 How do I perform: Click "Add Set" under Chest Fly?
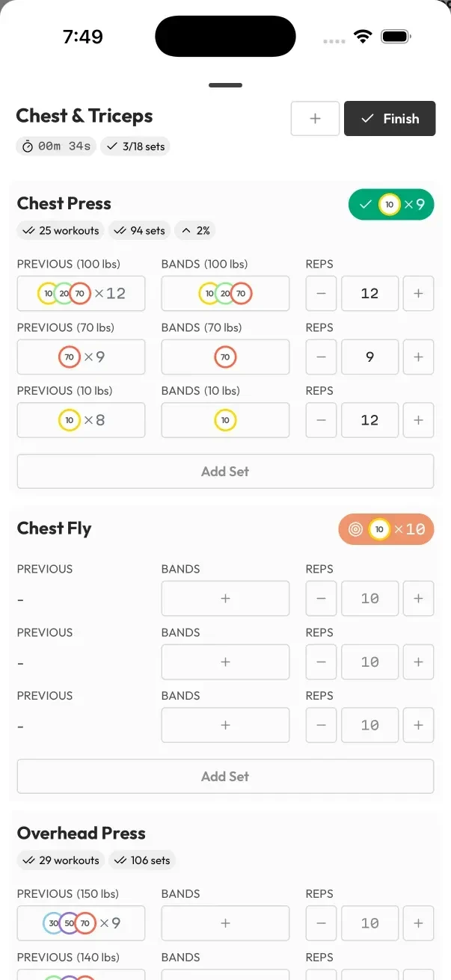pyautogui.click(x=225, y=776)
